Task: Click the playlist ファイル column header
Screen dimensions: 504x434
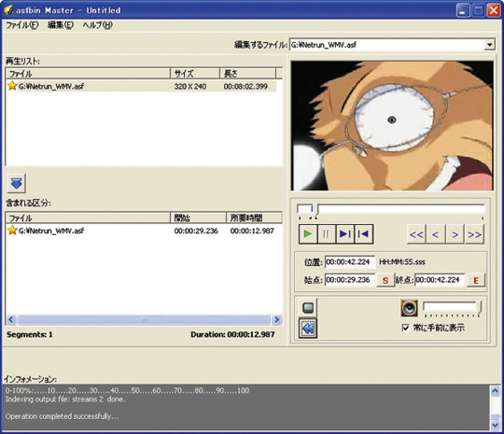Action: click(88, 74)
